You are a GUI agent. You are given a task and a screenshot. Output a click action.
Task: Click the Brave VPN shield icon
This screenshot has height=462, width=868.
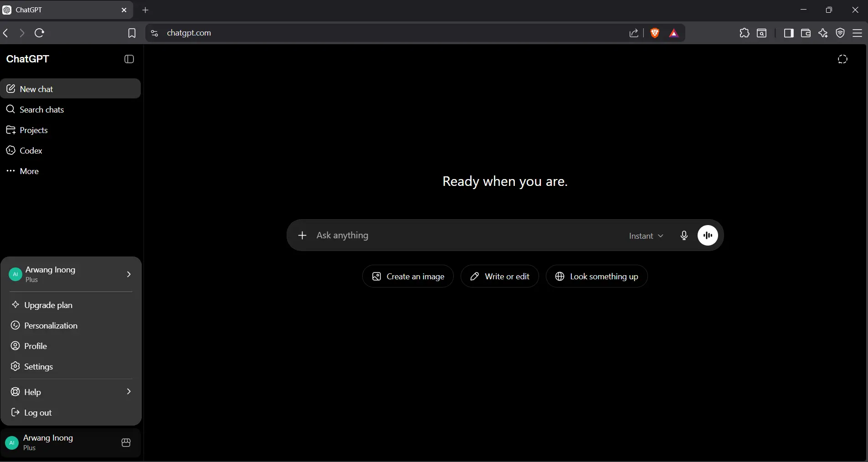pyautogui.click(x=841, y=33)
